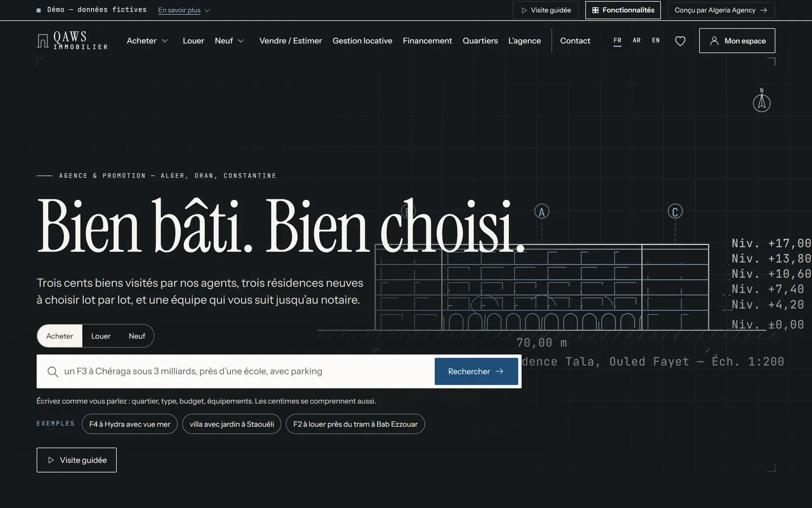The image size is (812, 508).
Task: Open the Financement menu item
Action: (x=427, y=41)
